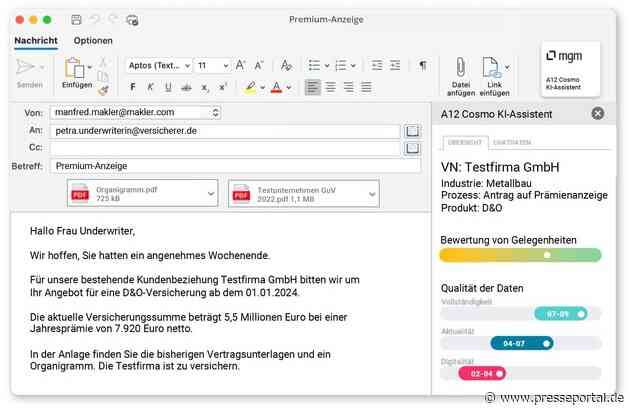Image resolution: width=630 pixels, height=412 pixels.
Task: Expand Organigramm.pdf attachment menu
Action: 211,194
